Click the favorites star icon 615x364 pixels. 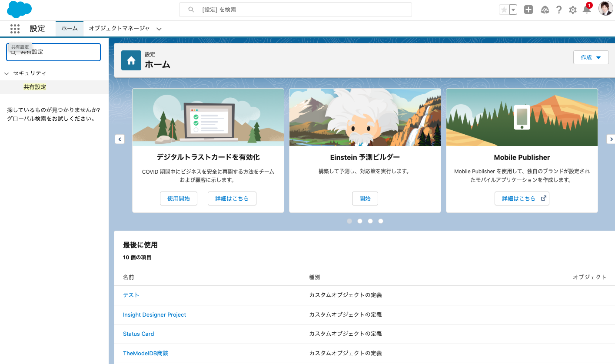click(504, 10)
